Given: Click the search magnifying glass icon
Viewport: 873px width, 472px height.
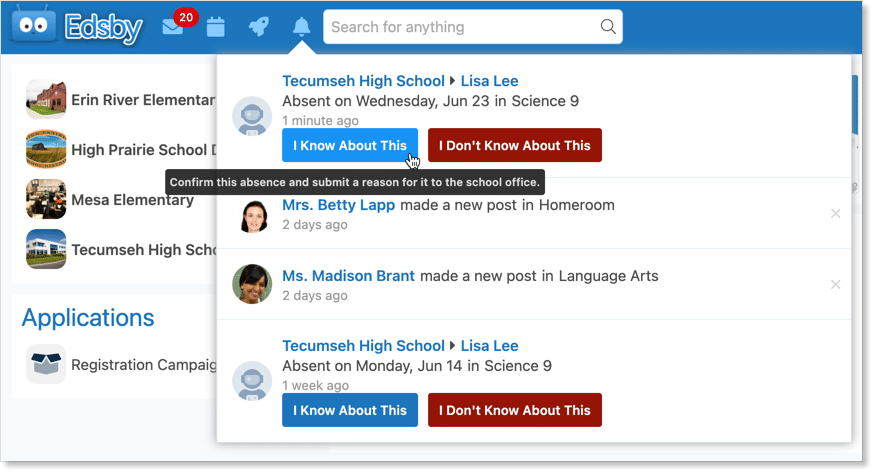Looking at the screenshot, I should (x=607, y=27).
